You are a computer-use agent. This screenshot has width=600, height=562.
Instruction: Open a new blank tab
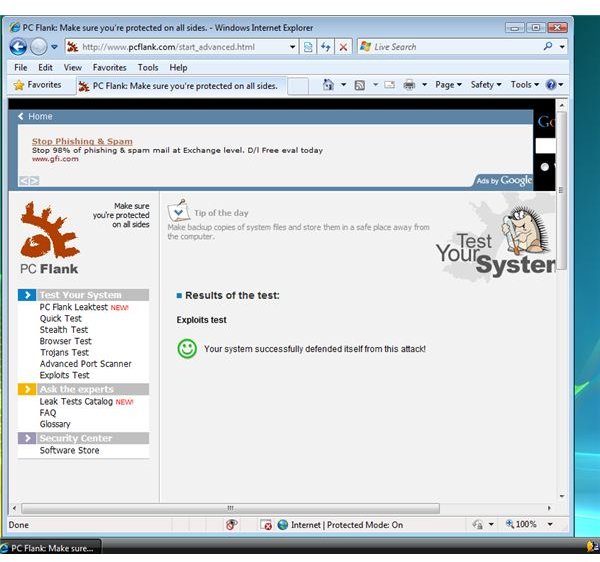coord(298,86)
